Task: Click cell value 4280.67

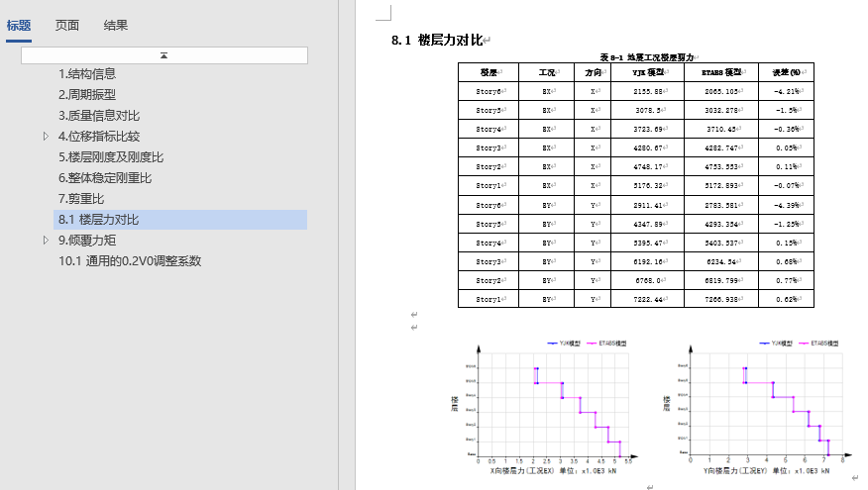Action: 648,148
